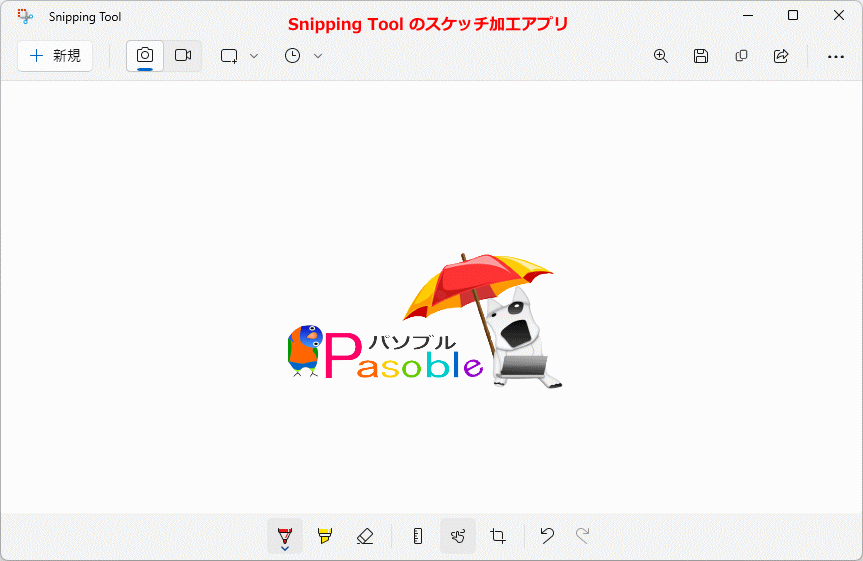863x561 pixels.
Task: Save the snip with the floppy icon
Action: click(701, 56)
